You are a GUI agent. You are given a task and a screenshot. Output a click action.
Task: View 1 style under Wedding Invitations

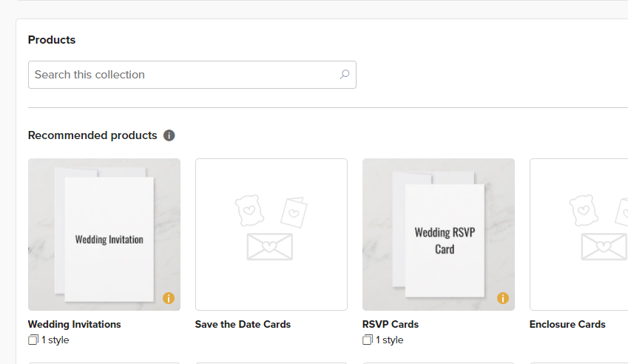[x=55, y=340]
